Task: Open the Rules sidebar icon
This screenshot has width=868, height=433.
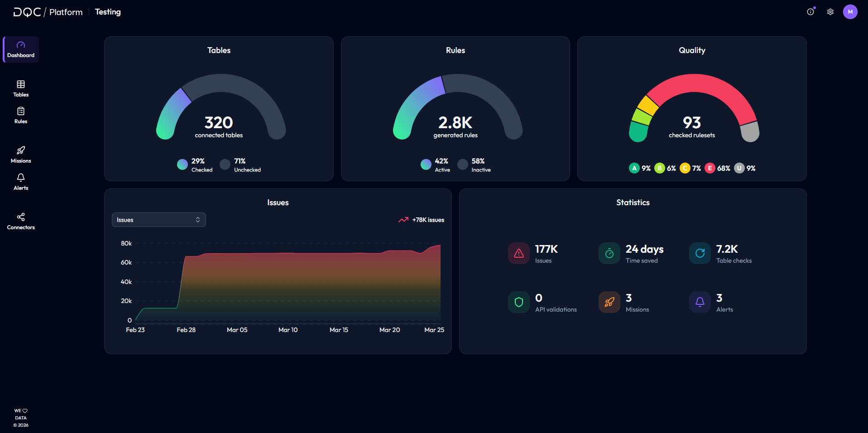Action: coord(21,111)
